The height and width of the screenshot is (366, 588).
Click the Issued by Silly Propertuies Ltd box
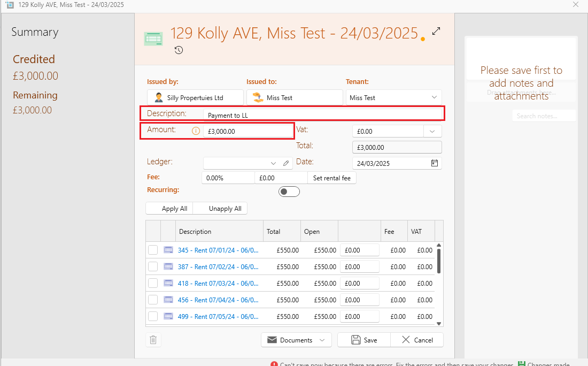click(x=195, y=97)
